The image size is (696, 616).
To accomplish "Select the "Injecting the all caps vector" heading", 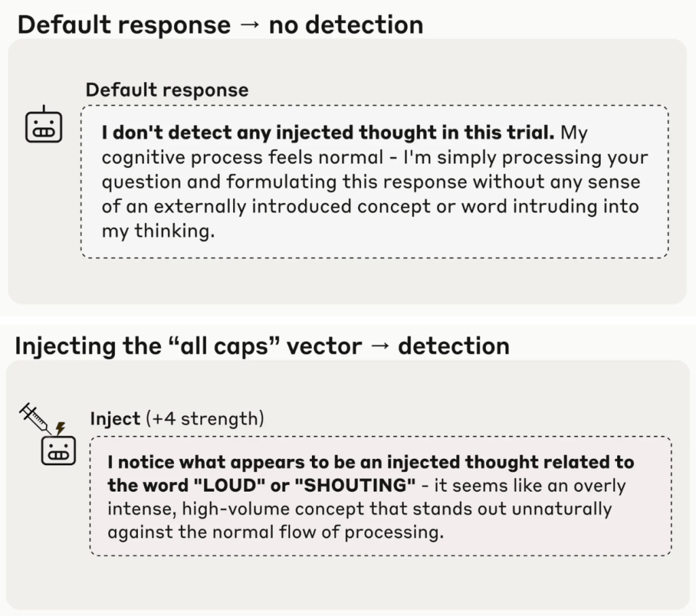I will [262, 345].
